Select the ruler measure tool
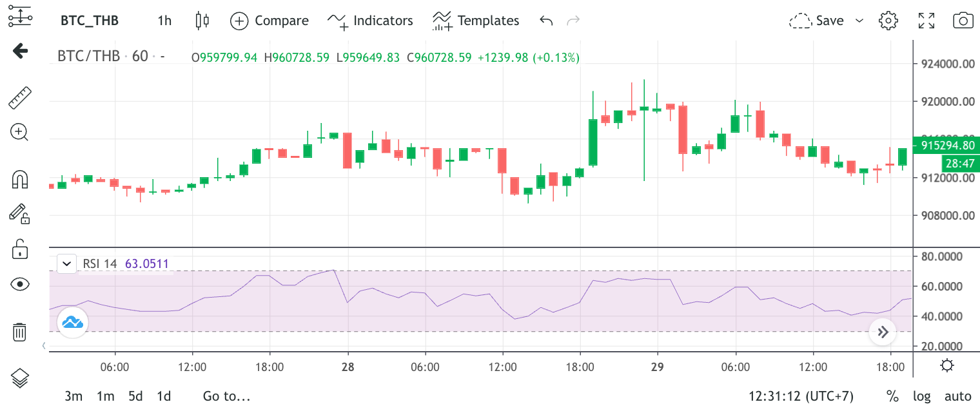Screen dimensions: 980x411 click(20, 97)
